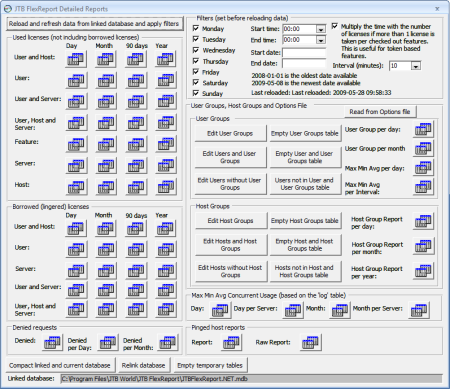Screen dimensions: 450x389
Task: Disable the Friday filter
Action: 196,72
